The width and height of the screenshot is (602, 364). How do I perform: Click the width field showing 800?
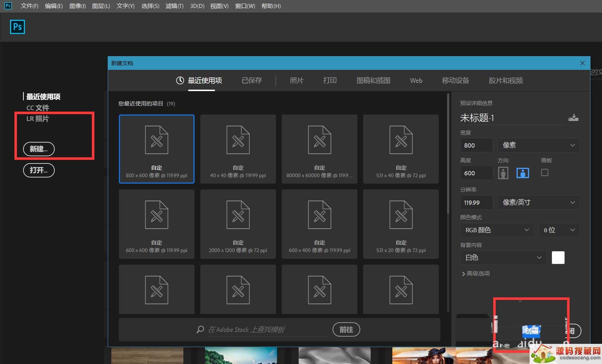tap(477, 145)
